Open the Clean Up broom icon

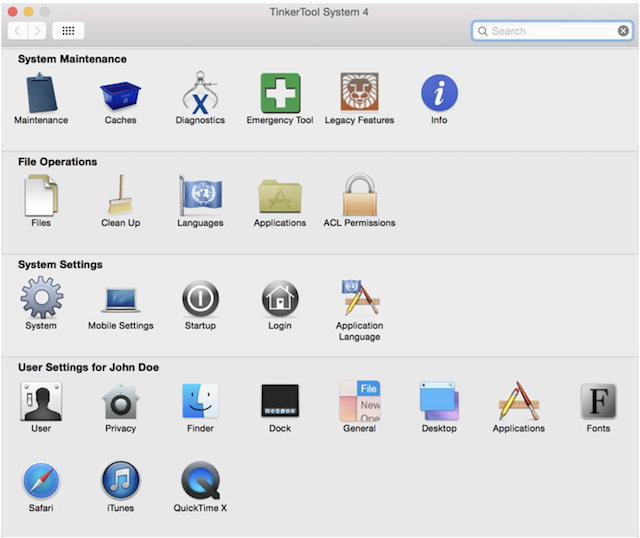(x=120, y=196)
